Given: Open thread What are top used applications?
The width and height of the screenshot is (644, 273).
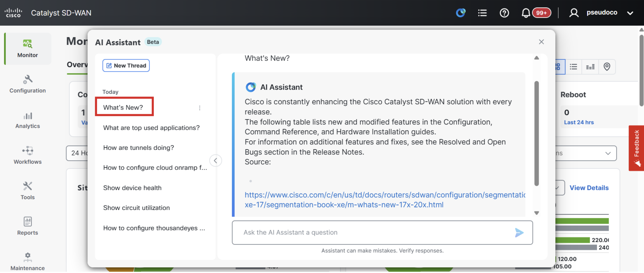Looking at the screenshot, I should click(151, 128).
